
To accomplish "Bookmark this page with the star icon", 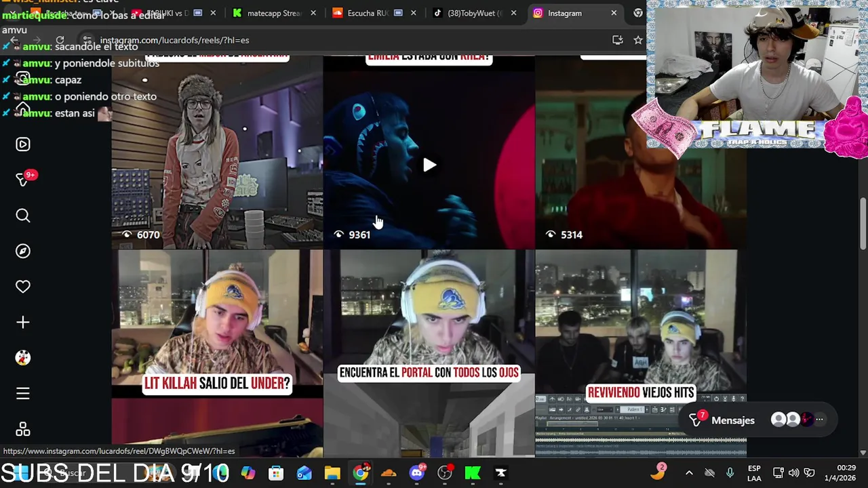I will [x=638, y=41].
